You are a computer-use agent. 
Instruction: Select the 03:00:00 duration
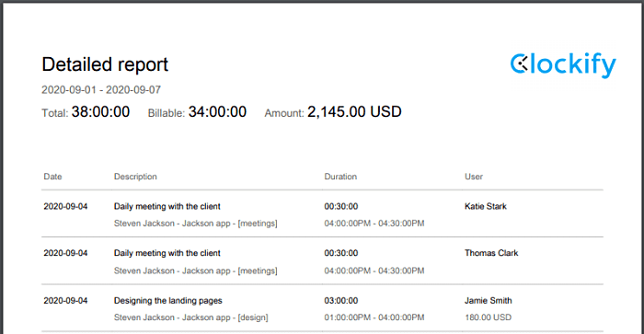point(341,301)
